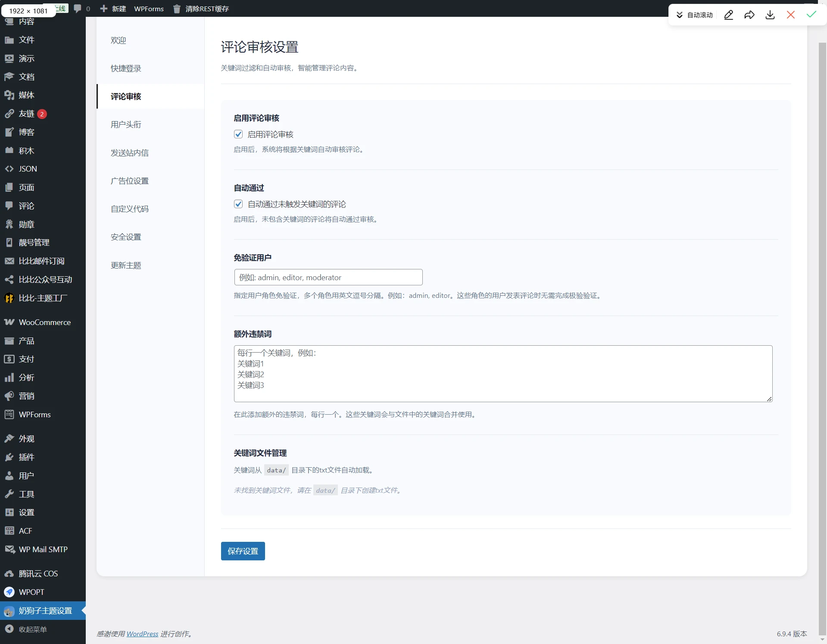Click the 文件 folder icon in sidebar
The image size is (827, 644).
pos(9,40)
